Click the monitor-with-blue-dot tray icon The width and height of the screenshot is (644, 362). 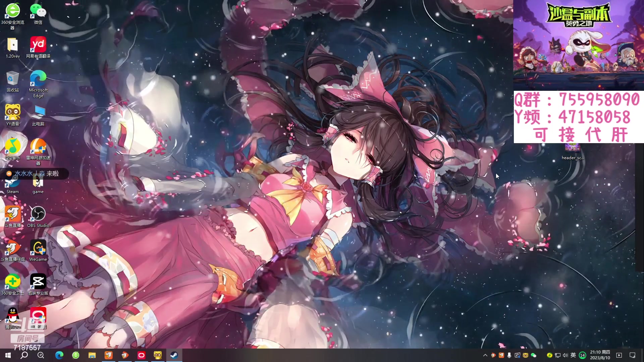[x=518, y=355]
